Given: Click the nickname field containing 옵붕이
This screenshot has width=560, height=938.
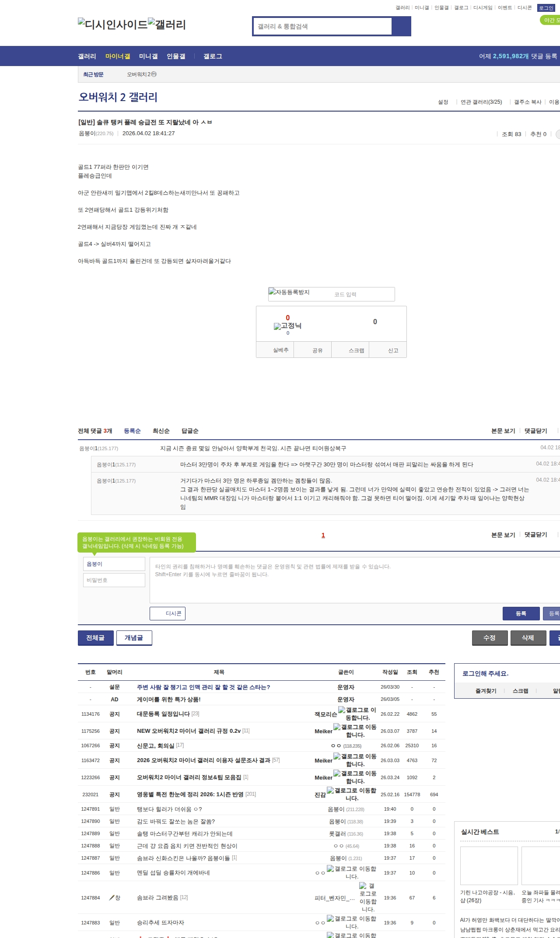Looking at the screenshot, I should [x=114, y=564].
